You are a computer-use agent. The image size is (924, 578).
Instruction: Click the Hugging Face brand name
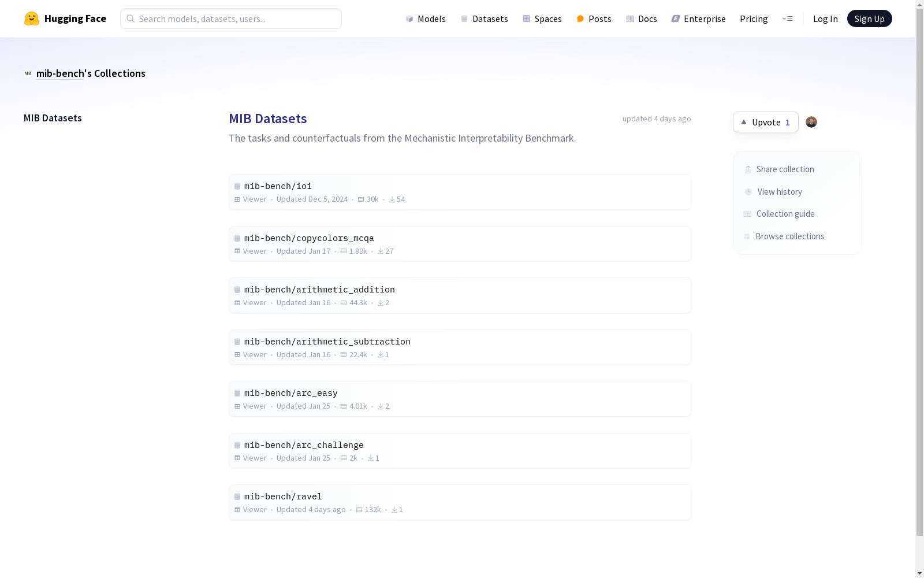[x=75, y=18]
